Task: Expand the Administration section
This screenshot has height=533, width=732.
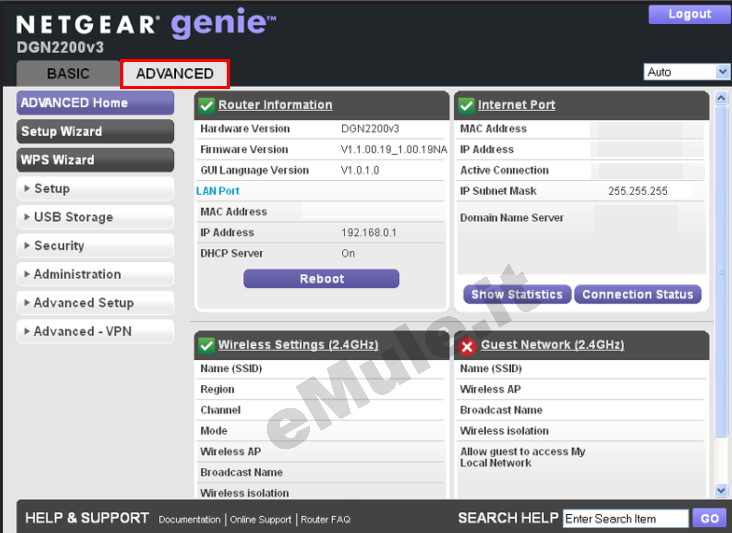Action: point(95,274)
